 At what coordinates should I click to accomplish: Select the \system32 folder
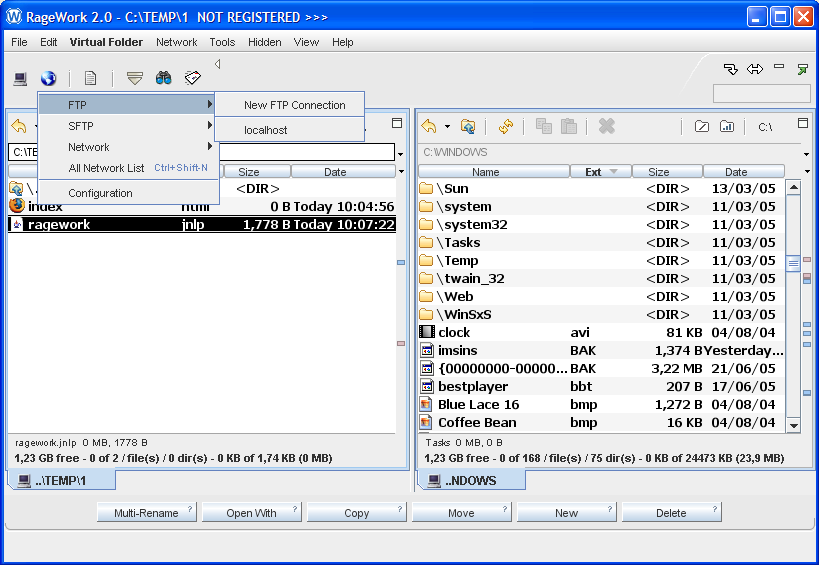click(x=602, y=225)
